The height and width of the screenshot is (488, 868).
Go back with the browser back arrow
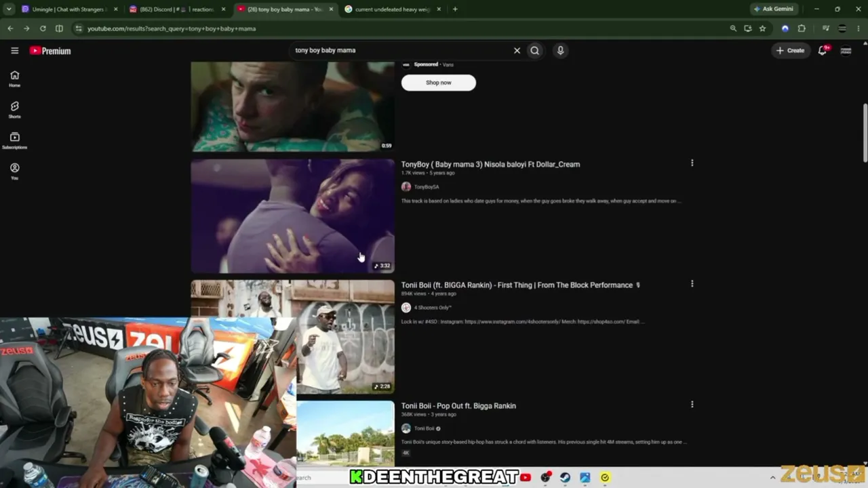coord(10,28)
